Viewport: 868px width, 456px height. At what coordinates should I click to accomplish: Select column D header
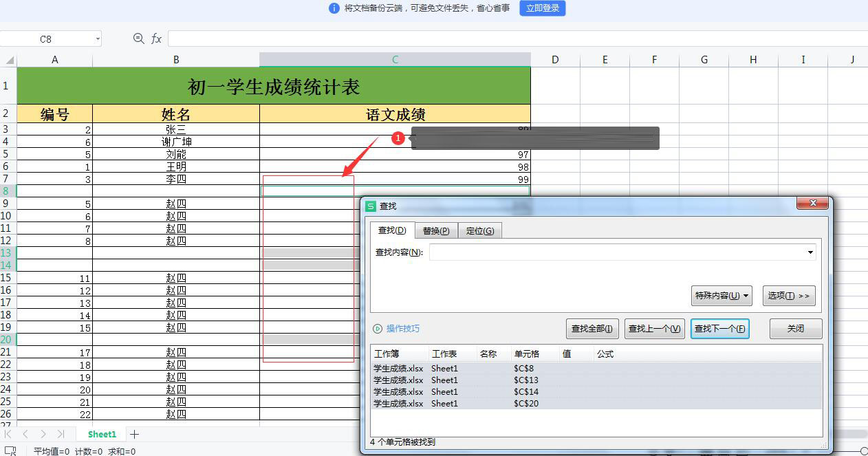point(555,60)
